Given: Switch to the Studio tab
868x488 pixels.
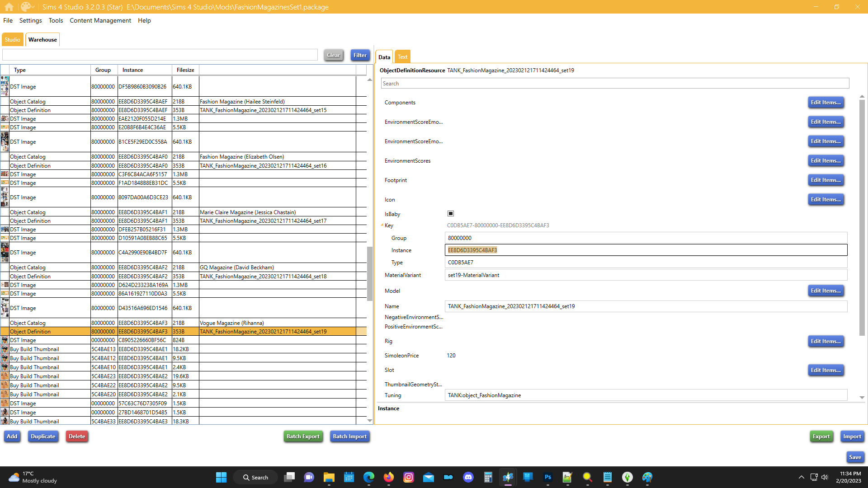Looking at the screenshot, I should pos(12,40).
